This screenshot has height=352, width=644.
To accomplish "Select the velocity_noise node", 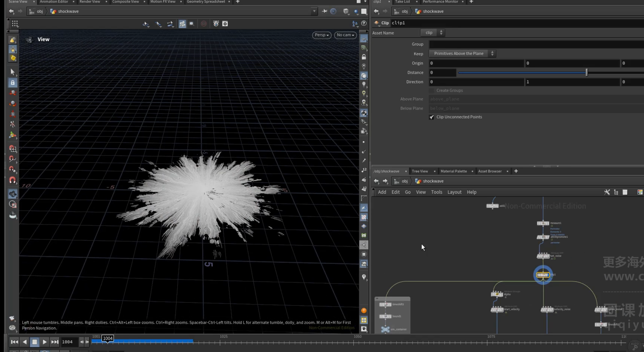I will tap(547, 310).
